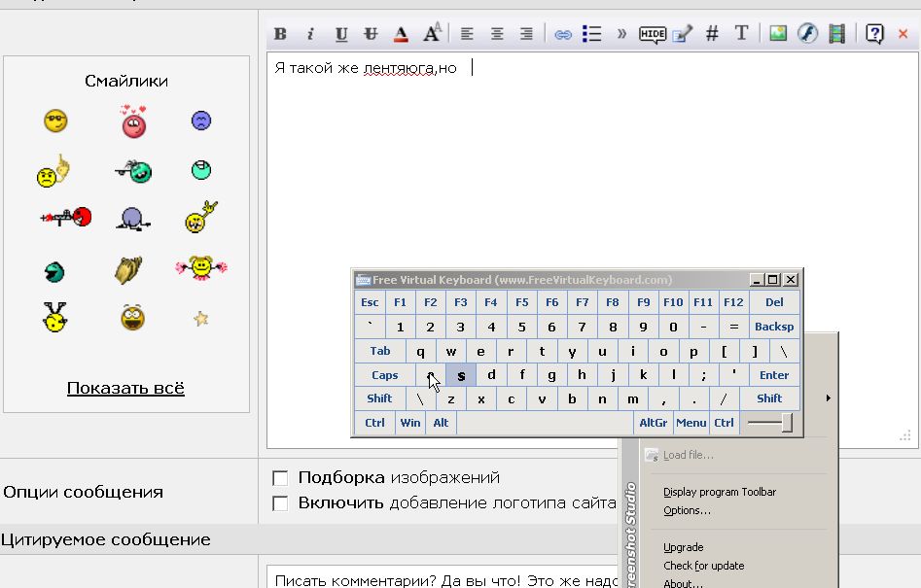921x588 pixels.
Task: Insert HIDE tag block
Action: point(652,34)
